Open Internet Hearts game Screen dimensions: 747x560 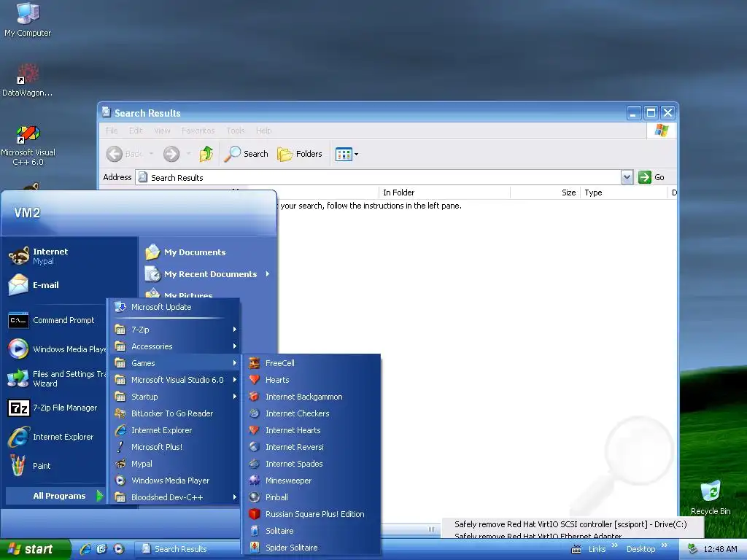pos(311,430)
